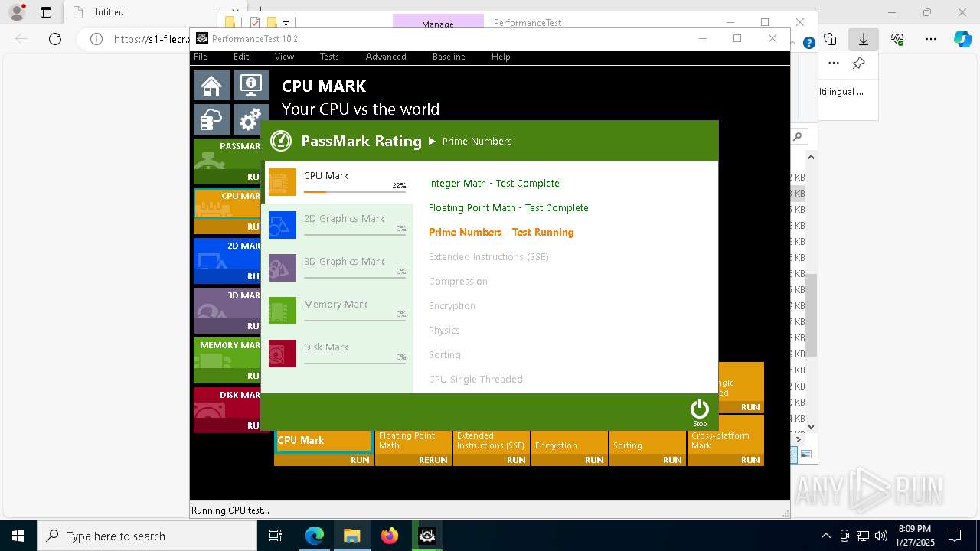
Task: Click RUN on Cross-platform Mark tile
Action: [750, 460]
